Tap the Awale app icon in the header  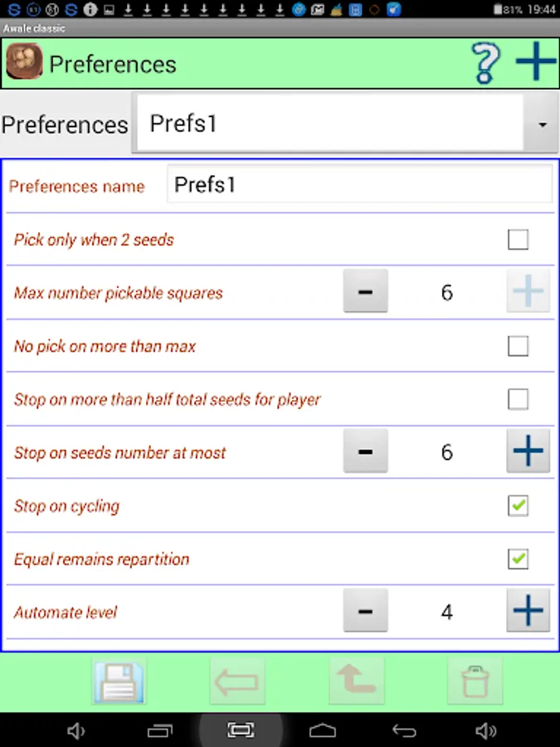24,63
